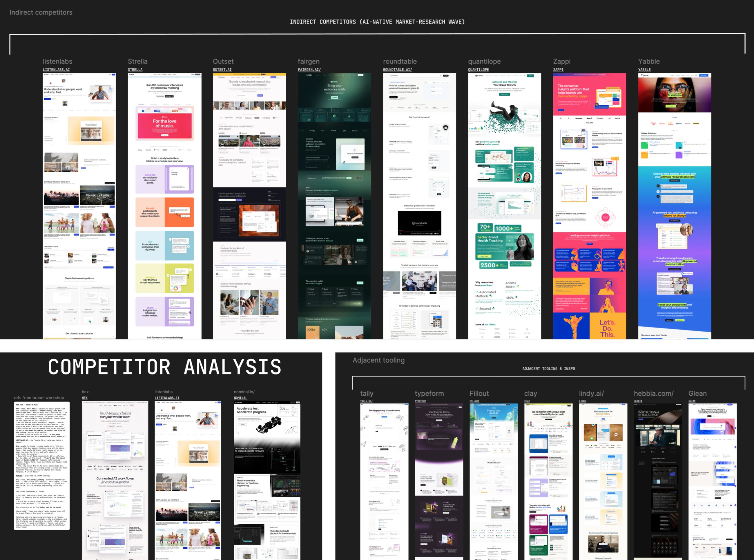The width and height of the screenshot is (754, 560).
Task: Select the roundtable website screenshot
Action: pyautogui.click(x=420, y=206)
